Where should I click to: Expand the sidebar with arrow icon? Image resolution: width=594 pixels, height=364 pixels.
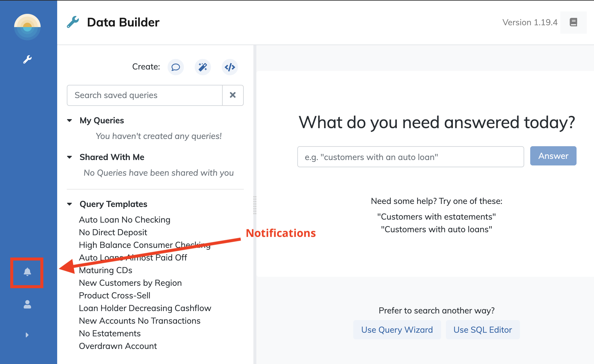27,335
